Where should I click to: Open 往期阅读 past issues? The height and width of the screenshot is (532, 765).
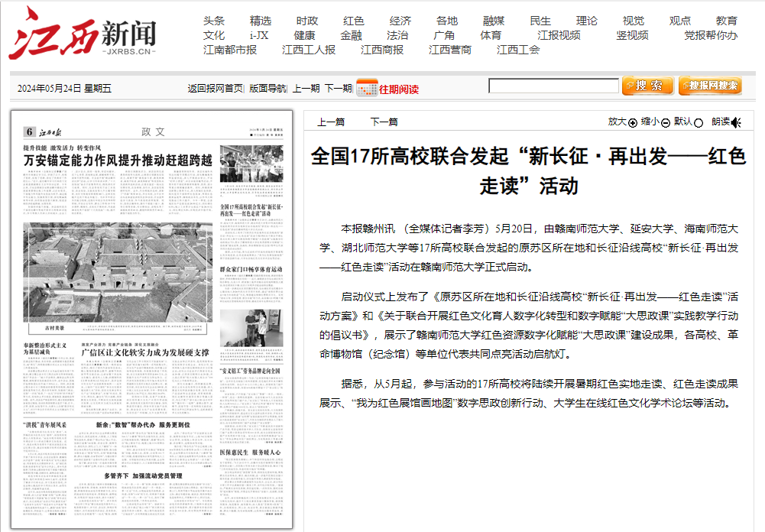(399, 89)
